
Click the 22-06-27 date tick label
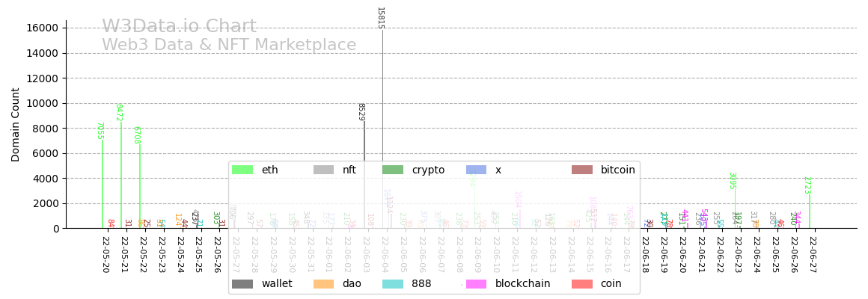pos(813,256)
